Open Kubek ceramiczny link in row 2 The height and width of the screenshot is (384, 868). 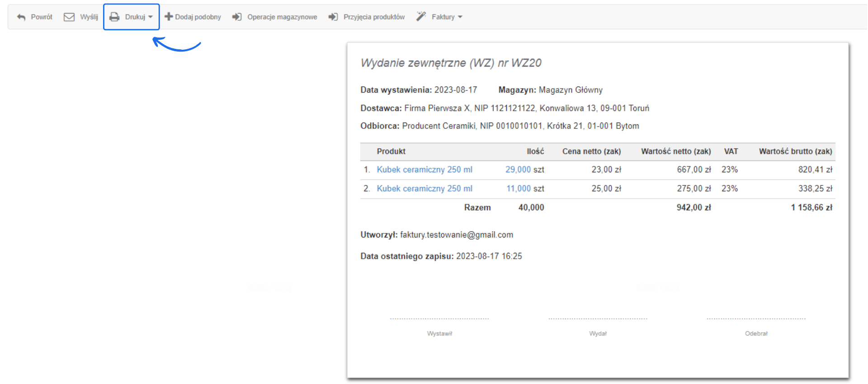(x=425, y=189)
